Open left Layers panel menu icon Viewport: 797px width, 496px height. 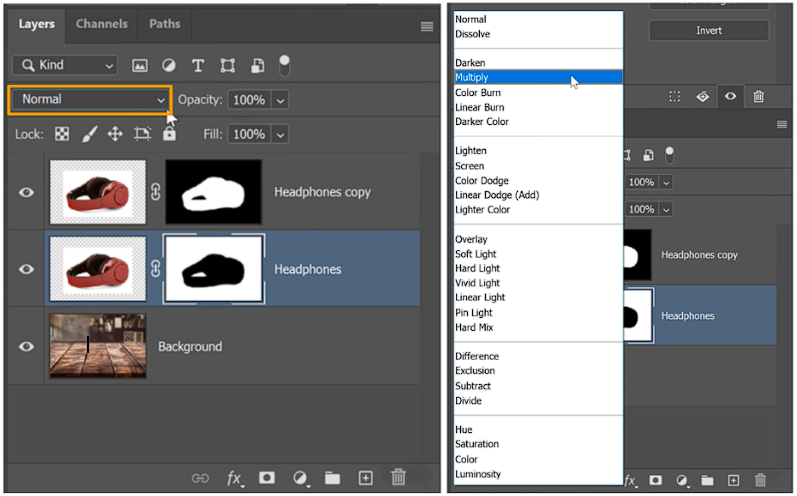click(427, 26)
